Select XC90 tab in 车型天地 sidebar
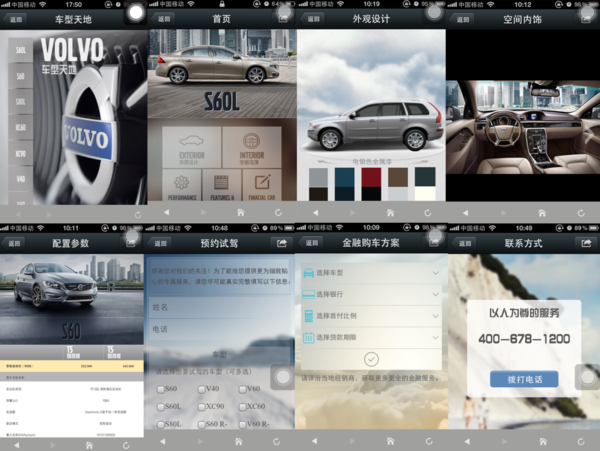The height and width of the screenshot is (451, 600). click(x=21, y=153)
